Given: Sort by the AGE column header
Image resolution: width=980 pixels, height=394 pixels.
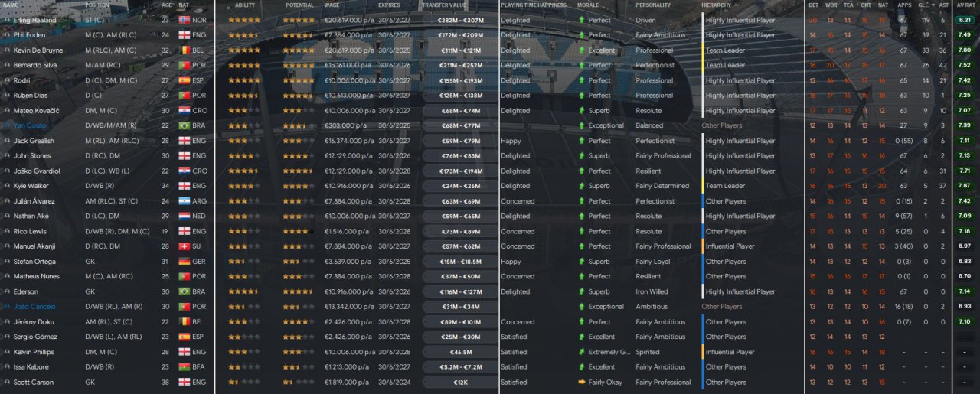Looking at the screenshot, I should (167, 5).
